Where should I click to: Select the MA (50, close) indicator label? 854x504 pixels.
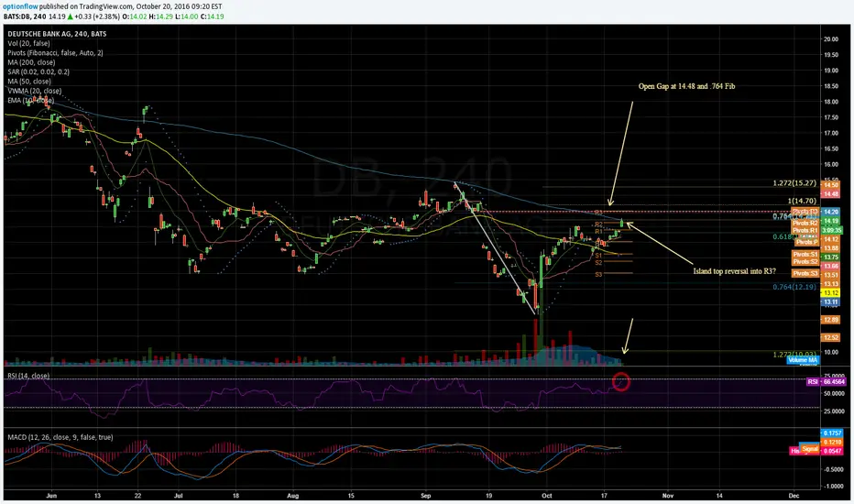pyautogui.click(x=29, y=82)
